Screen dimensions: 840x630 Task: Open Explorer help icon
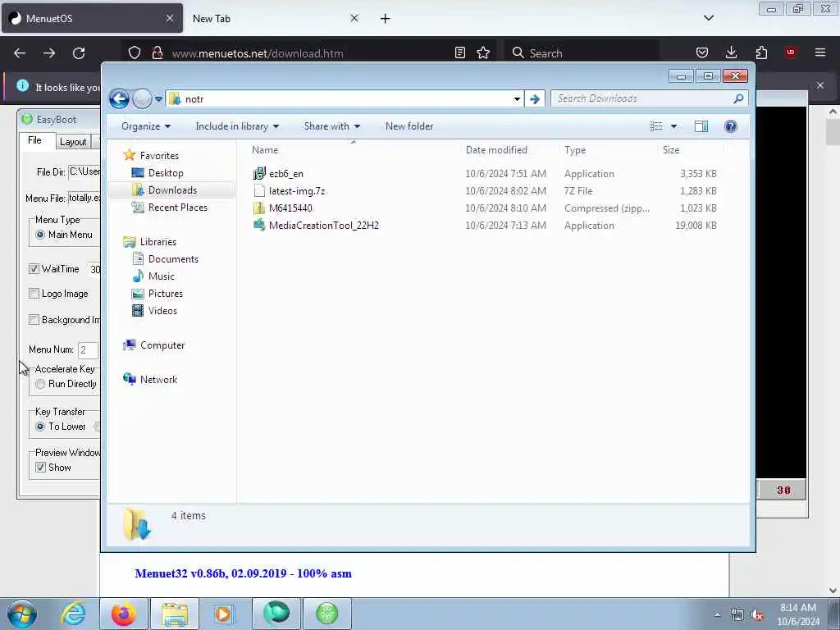pyautogui.click(x=731, y=126)
